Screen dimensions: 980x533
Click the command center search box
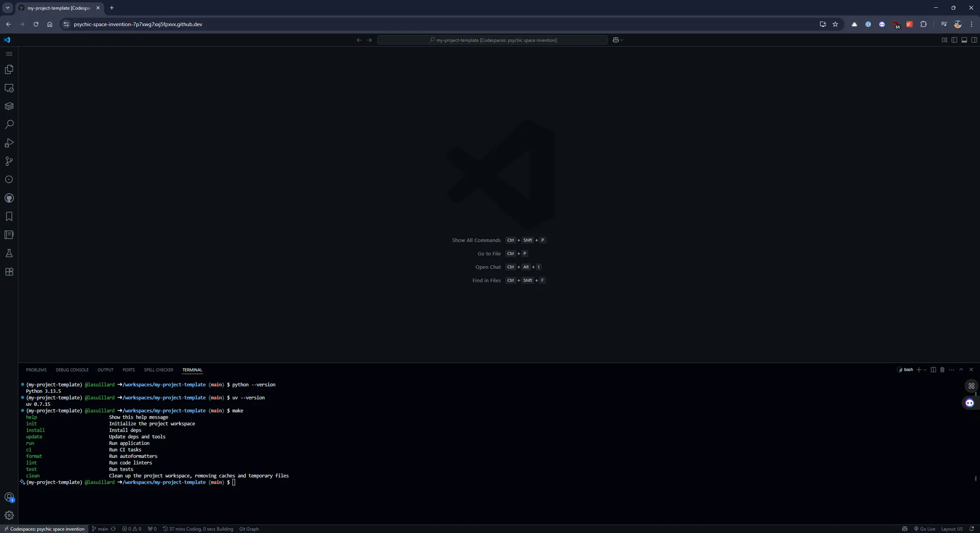(492, 40)
